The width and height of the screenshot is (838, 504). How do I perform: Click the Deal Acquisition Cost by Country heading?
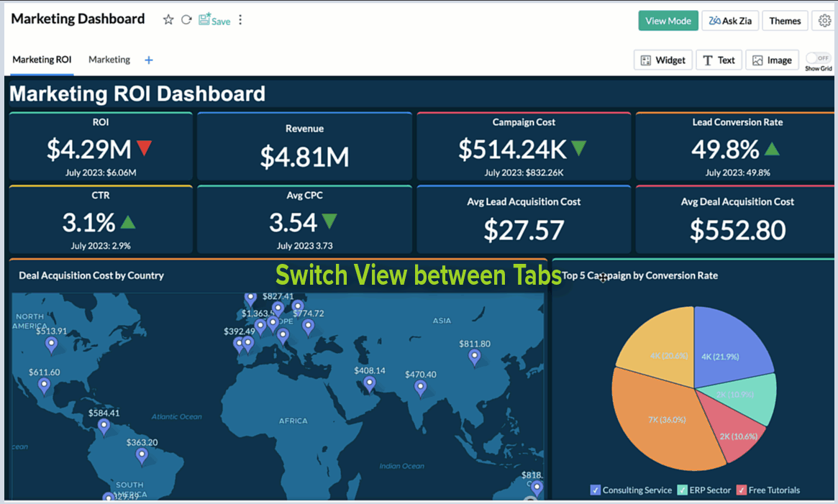click(91, 275)
